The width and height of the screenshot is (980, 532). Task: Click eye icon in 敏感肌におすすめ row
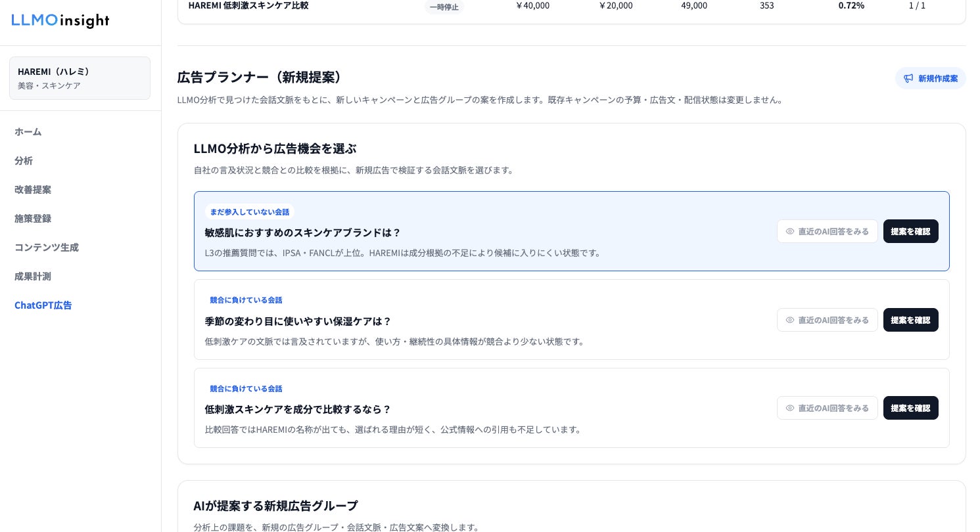coord(790,231)
